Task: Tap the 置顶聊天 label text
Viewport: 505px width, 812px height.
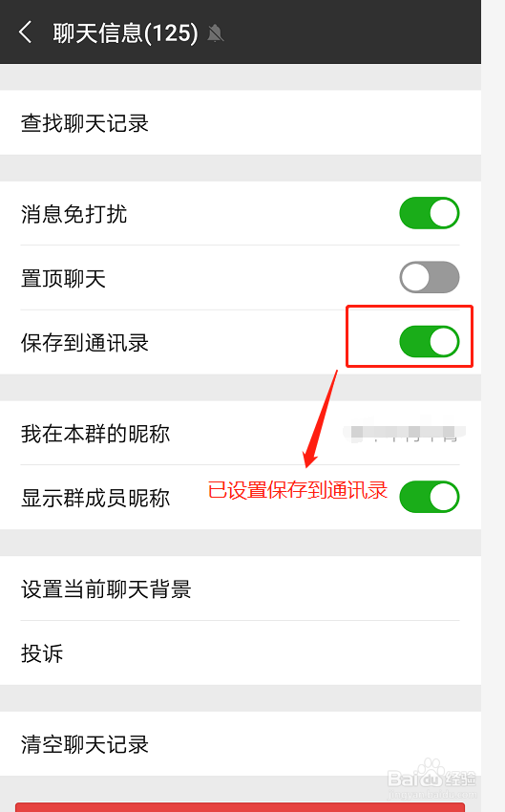Action: 63,278
